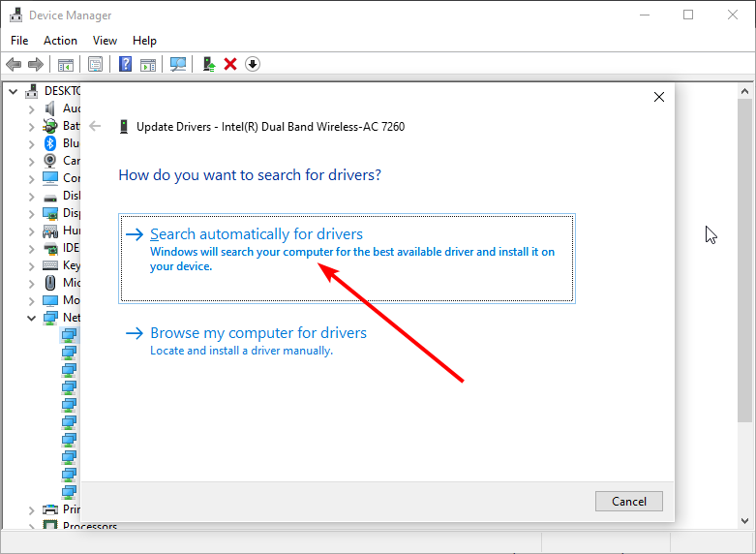Select the Bluetooth category icon

coord(50,143)
